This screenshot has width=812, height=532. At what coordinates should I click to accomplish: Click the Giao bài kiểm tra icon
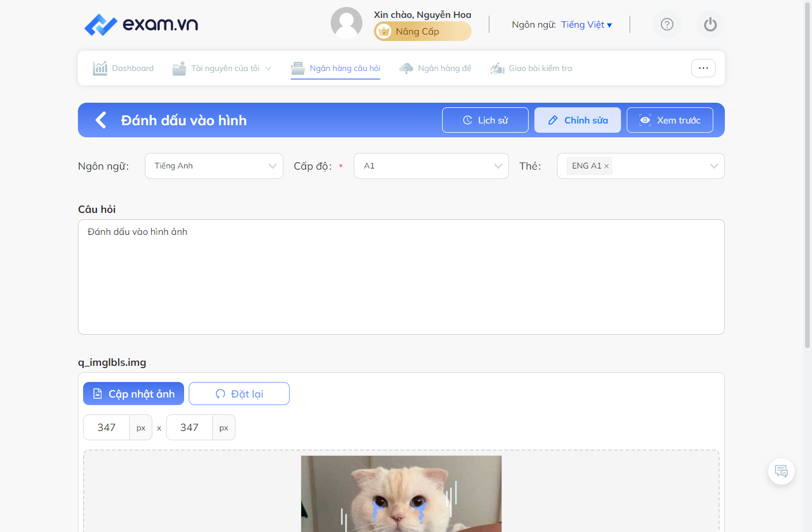pos(497,68)
